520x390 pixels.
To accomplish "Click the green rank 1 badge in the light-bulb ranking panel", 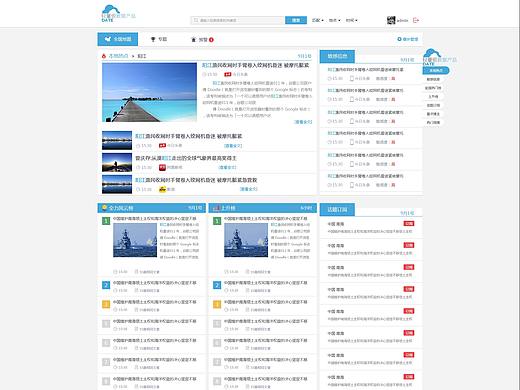I will pos(106,221).
